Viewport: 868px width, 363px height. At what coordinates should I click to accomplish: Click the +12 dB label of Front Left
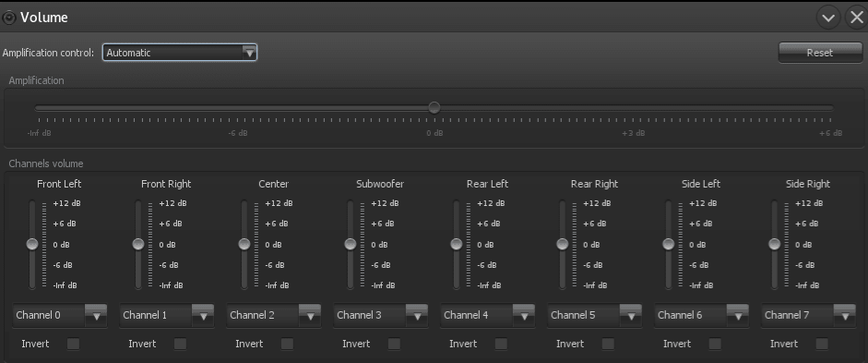(66, 203)
